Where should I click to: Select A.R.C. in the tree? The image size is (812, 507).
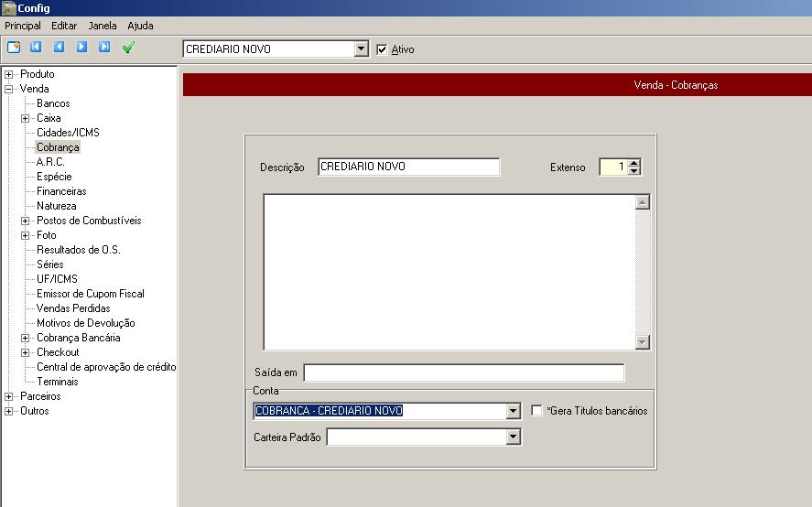coord(50,162)
